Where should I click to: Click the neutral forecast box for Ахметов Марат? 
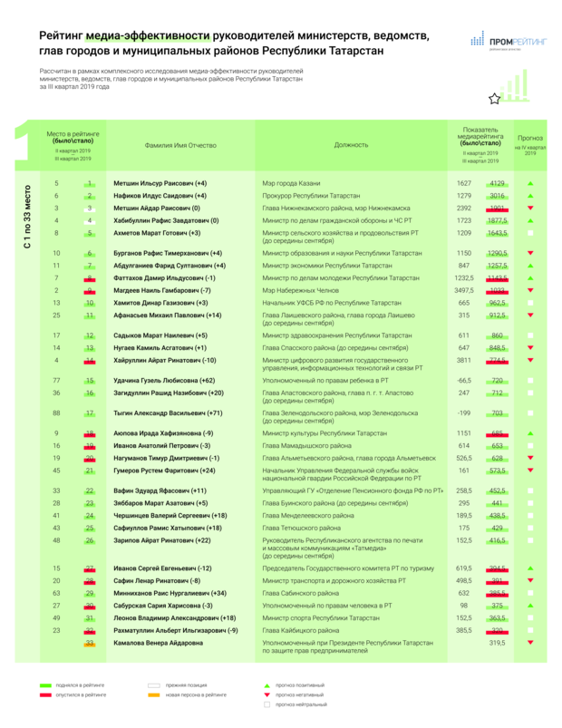pyautogui.click(x=530, y=235)
